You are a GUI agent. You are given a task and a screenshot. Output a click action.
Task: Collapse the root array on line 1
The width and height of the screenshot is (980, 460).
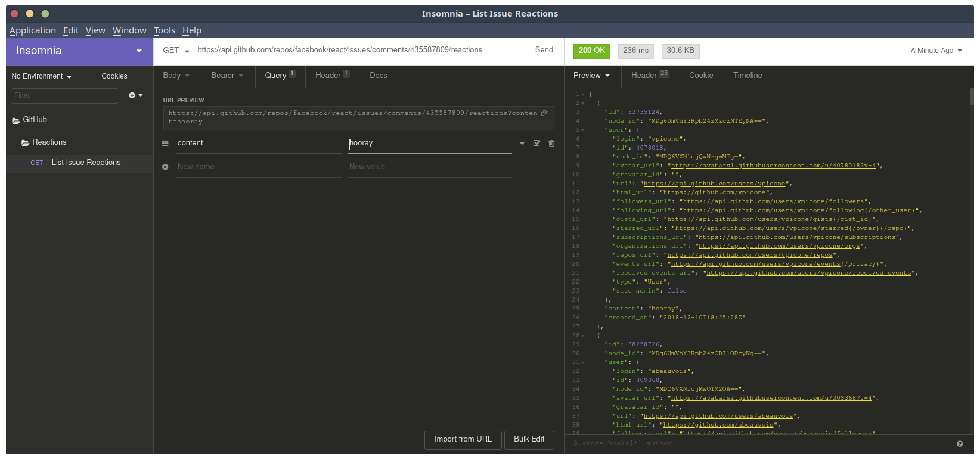(x=582, y=94)
